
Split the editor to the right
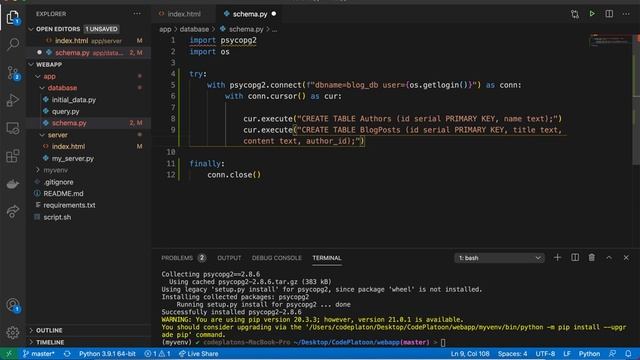point(609,14)
